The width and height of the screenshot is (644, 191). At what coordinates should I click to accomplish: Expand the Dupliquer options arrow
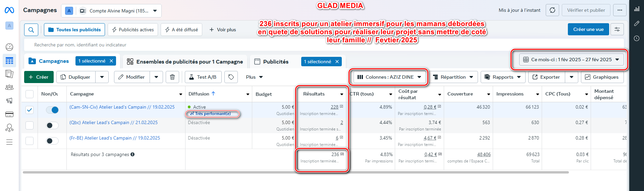point(102,77)
